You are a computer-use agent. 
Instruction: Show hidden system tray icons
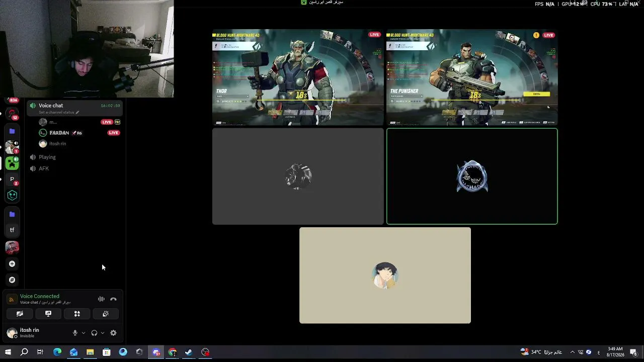tap(572, 352)
